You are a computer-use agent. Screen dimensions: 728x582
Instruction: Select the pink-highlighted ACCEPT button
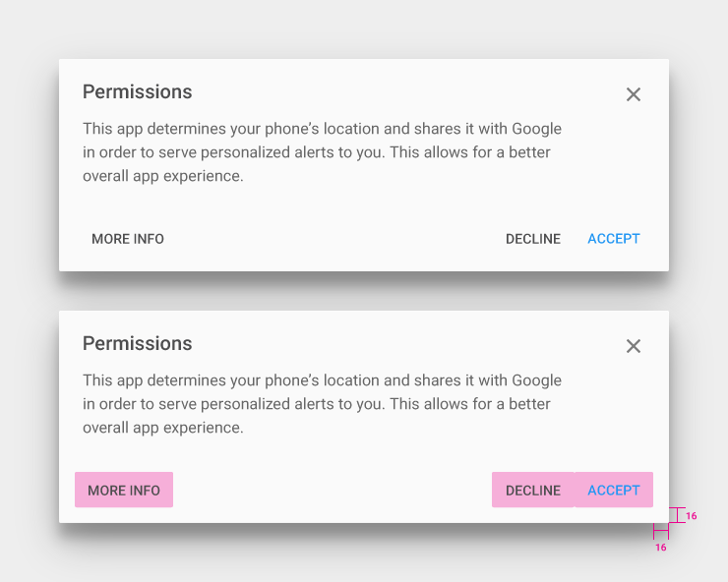click(x=614, y=491)
